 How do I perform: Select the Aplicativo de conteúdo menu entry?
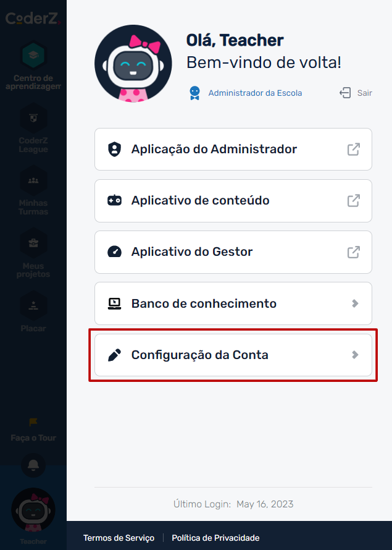[233, 201]
